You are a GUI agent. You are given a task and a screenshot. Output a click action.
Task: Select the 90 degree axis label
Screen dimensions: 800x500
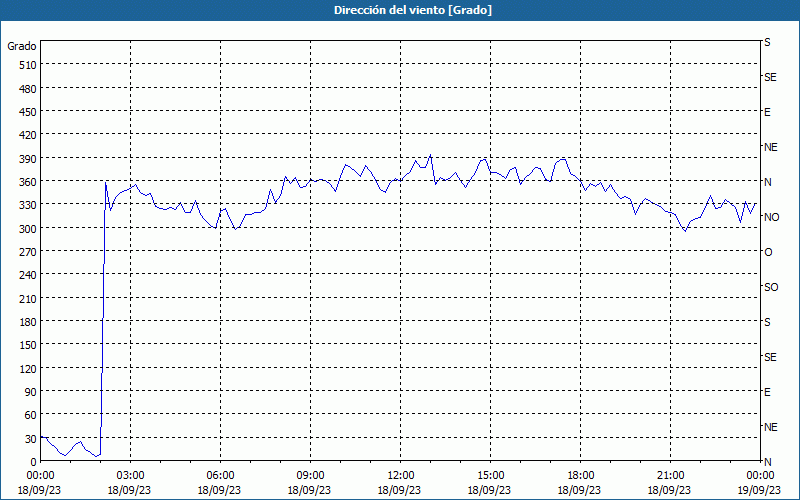pyautogui.click(x=31, y=392)
